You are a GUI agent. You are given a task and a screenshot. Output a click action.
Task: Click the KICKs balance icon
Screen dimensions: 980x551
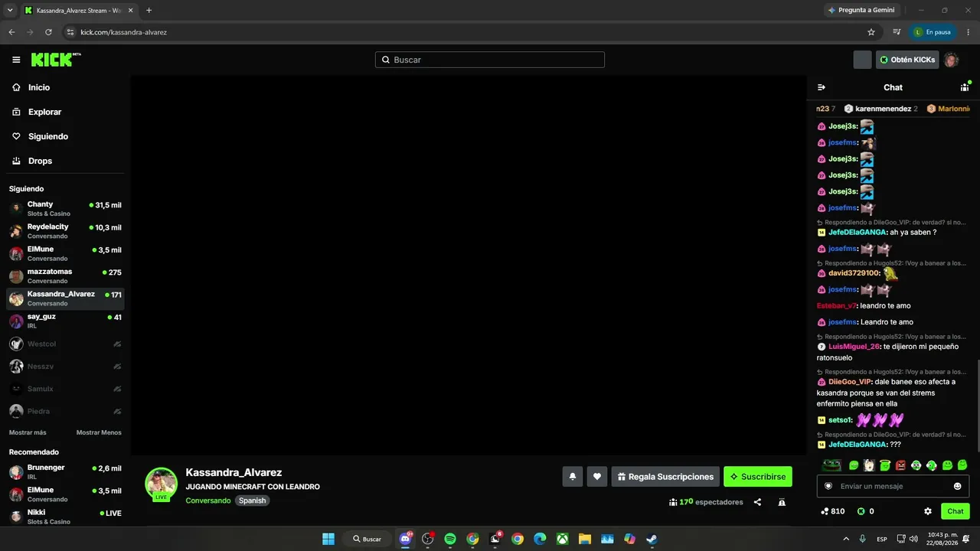(x=861, y=511)
